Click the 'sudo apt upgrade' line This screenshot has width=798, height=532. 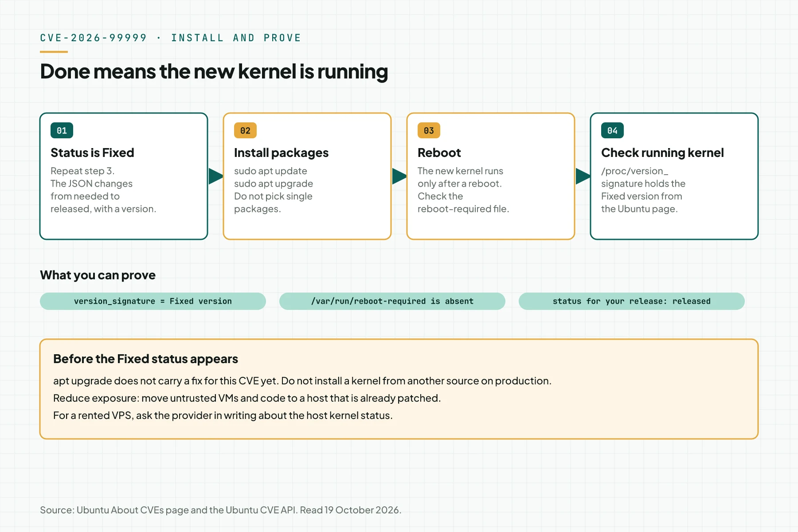click(x=274, y=184)
